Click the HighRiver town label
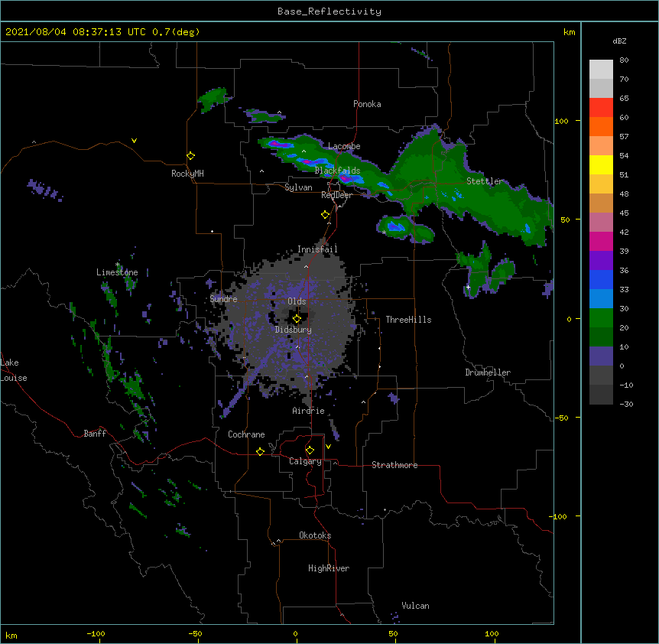The height and width of the screenshot is (644, 659). [329, 568]
